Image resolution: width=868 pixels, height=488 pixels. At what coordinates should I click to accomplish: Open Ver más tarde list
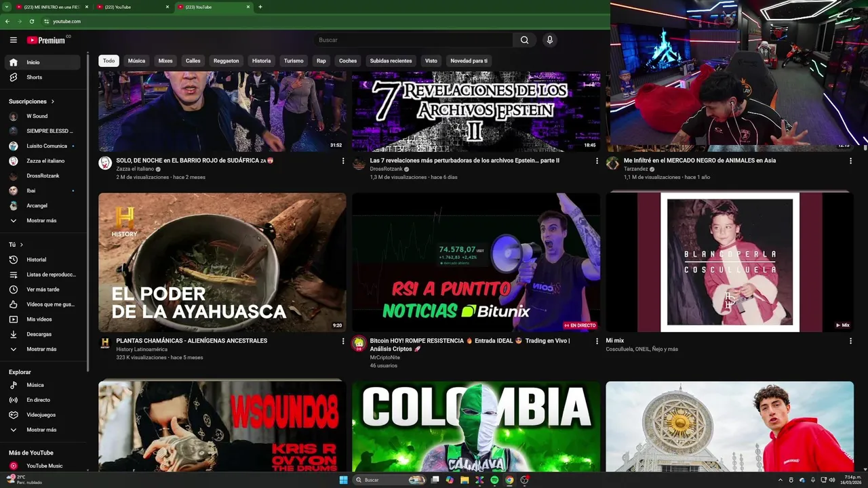tap(42, 289)
